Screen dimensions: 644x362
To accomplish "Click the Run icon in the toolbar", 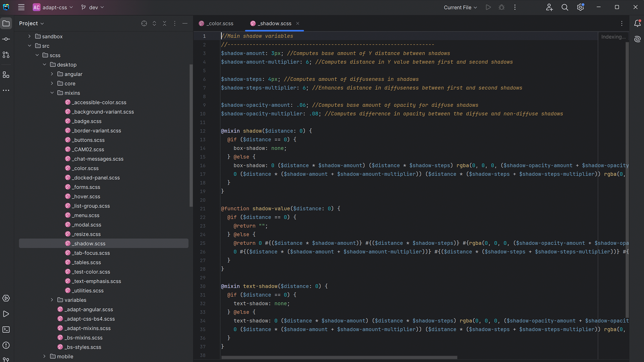I will click(488, 7).
